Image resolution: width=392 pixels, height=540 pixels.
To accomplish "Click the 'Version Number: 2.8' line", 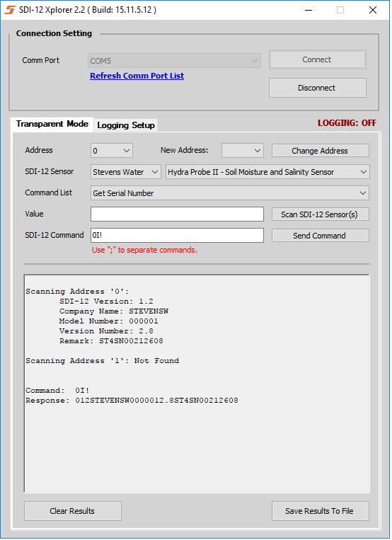I will tap(106, 331).
